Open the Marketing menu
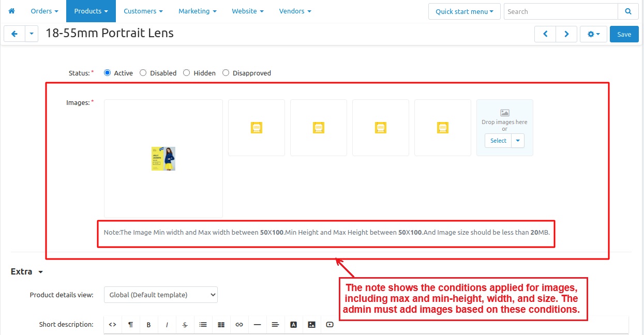Image resolution: width=644 pixels, height=335 pixels. (197, 11)
